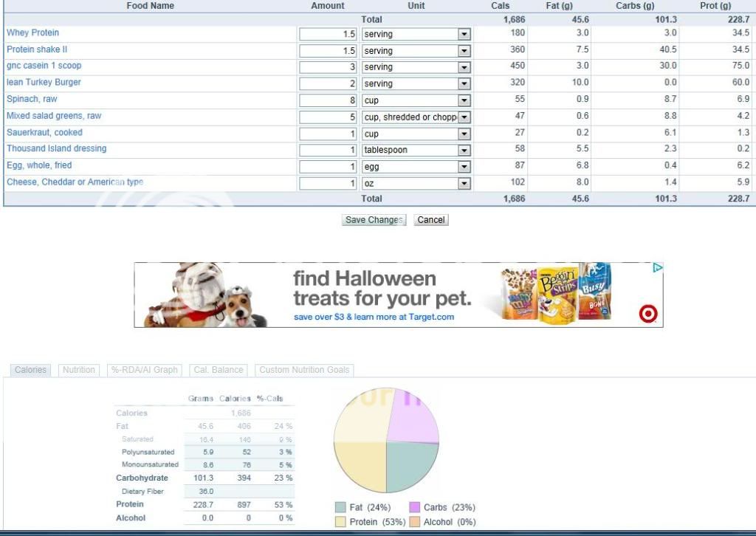The image size is (756, 536).
Task: Click the Target logo in the advertisement
Action: [x=648, y=315]
